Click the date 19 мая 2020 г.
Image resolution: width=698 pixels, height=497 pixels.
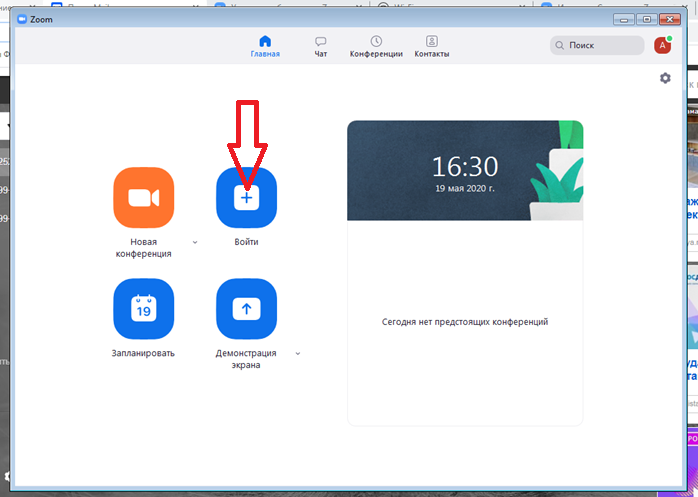[465, 188]
